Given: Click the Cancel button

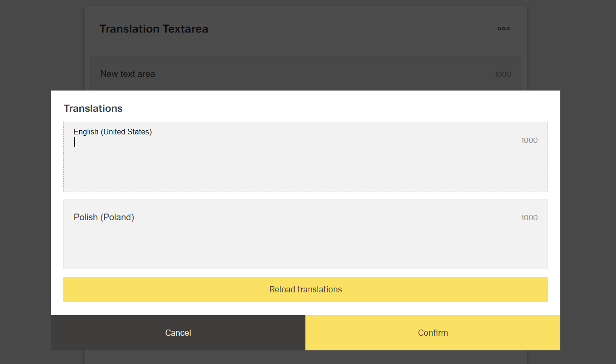Looking at the screenshot, I should click(x=178, y=332).
